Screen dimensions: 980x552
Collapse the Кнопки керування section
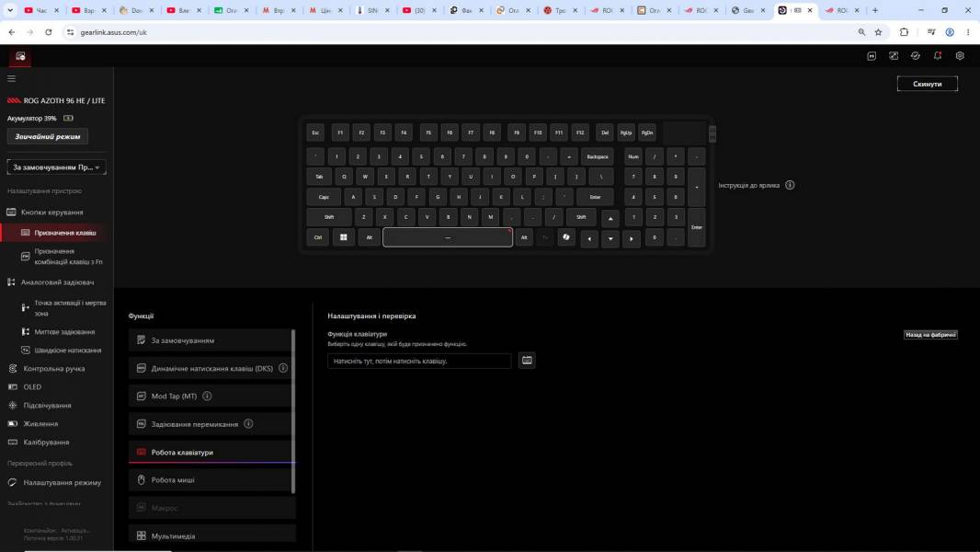(51, 212)
